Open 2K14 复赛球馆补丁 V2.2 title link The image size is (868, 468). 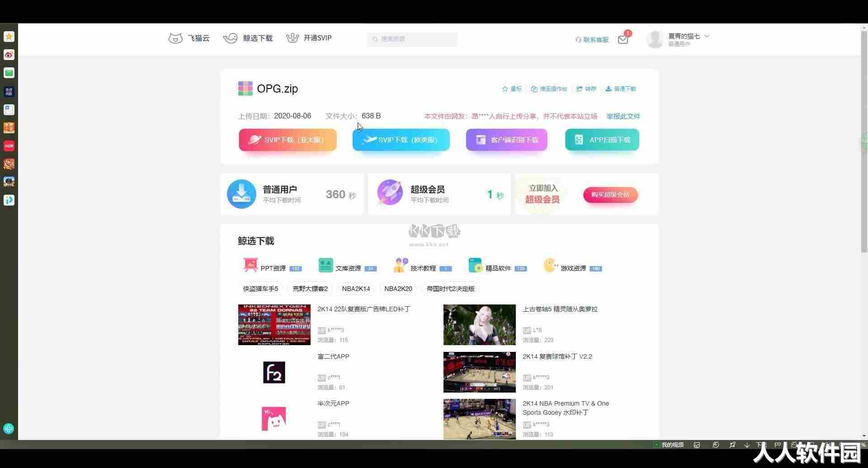point(557,356)
